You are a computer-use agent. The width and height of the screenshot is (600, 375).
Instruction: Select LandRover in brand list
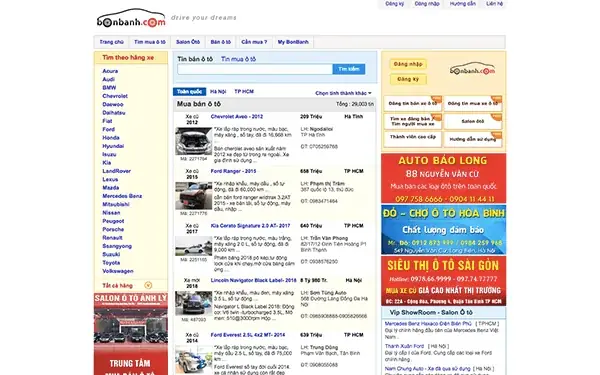(116, 171)
